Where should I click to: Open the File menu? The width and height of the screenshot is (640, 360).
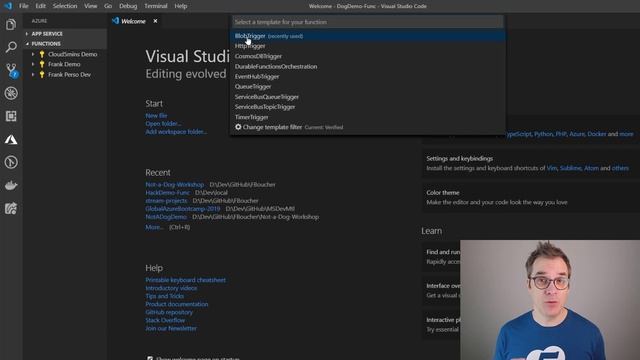point(24,6)
